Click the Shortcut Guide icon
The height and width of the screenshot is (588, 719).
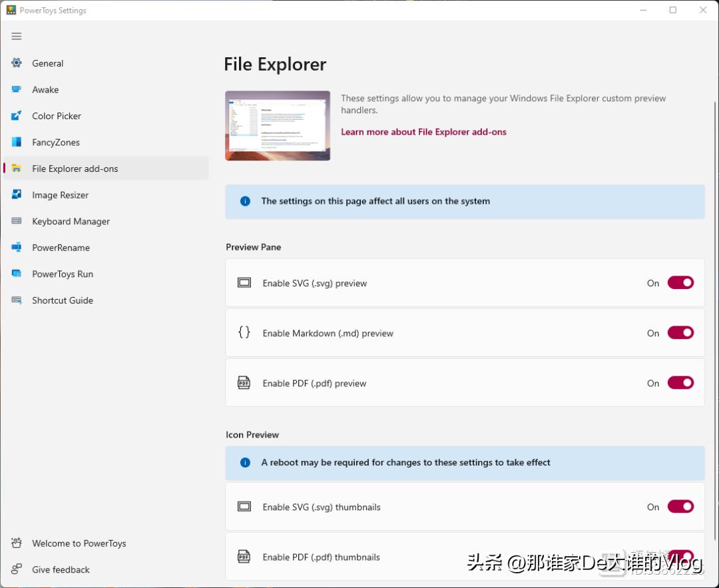[16, 300]
